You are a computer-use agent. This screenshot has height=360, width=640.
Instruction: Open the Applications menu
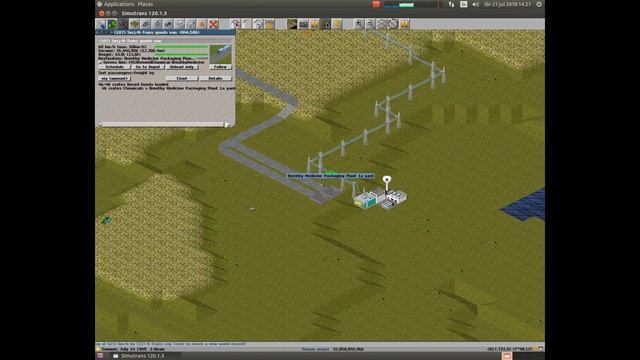coord(118,4)
